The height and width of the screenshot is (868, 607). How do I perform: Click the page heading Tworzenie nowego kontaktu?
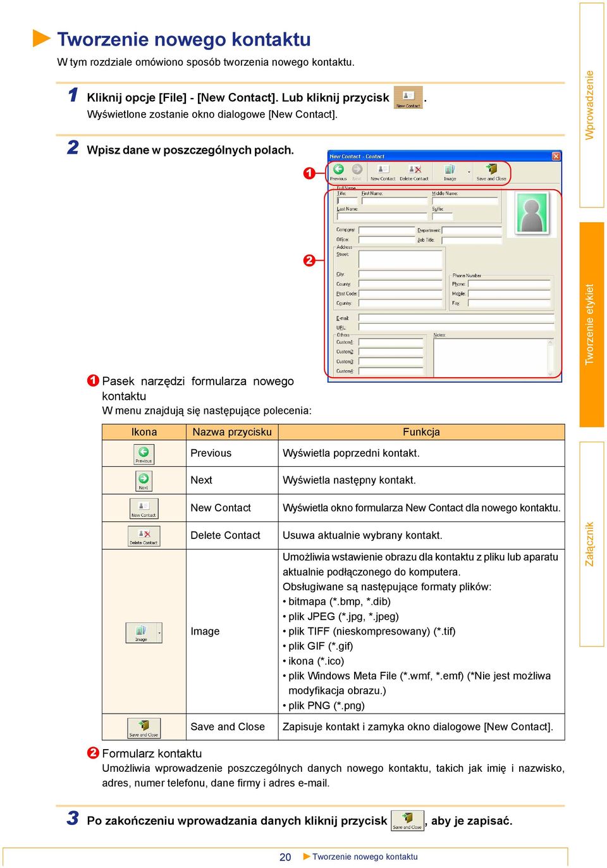(x=184, y=39)
